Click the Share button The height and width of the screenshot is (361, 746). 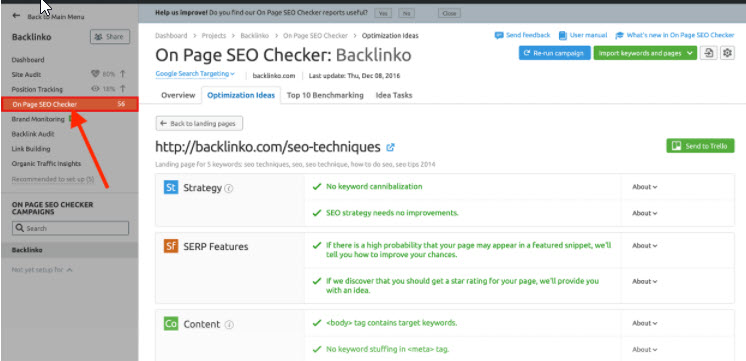tap(110, 37)
